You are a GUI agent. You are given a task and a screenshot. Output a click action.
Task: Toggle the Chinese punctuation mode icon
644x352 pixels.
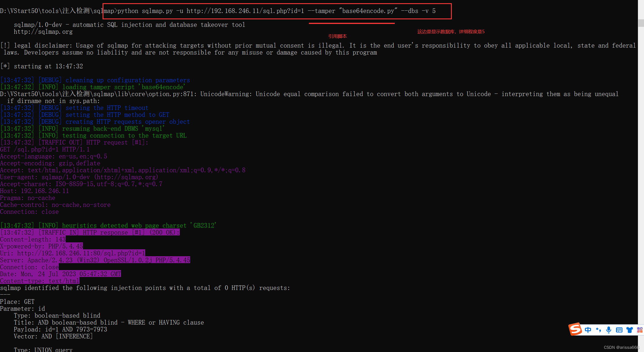[x=598, y=330]
